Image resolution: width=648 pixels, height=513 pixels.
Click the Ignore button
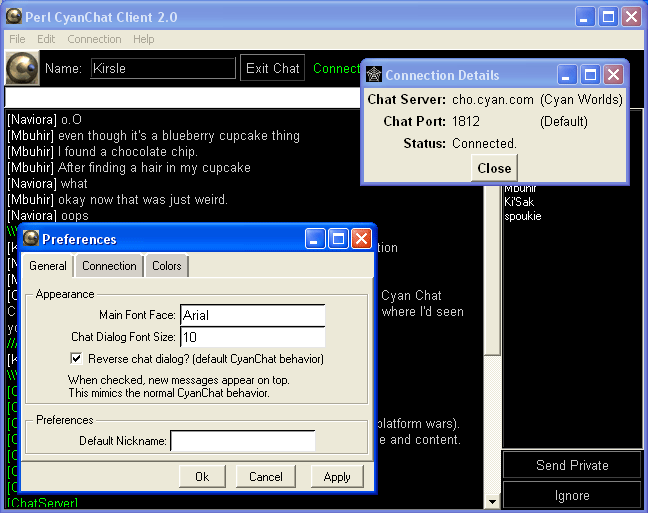point(572,495)
